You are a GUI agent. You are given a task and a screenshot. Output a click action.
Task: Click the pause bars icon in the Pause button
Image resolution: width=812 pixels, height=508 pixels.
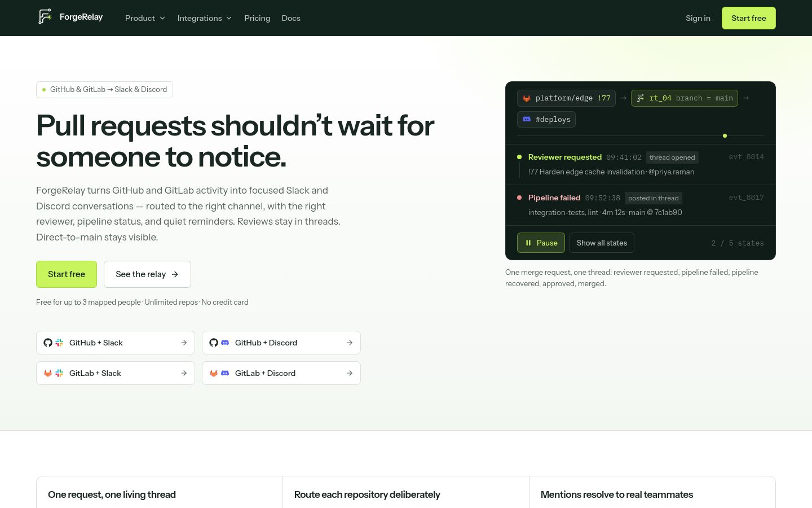click(x=528, y=243)
